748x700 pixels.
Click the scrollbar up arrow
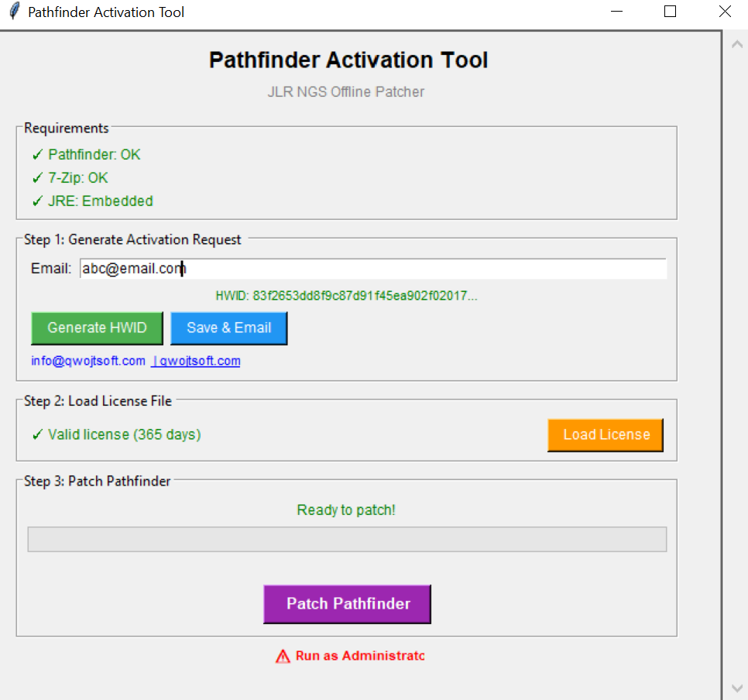tap(736, 43)
